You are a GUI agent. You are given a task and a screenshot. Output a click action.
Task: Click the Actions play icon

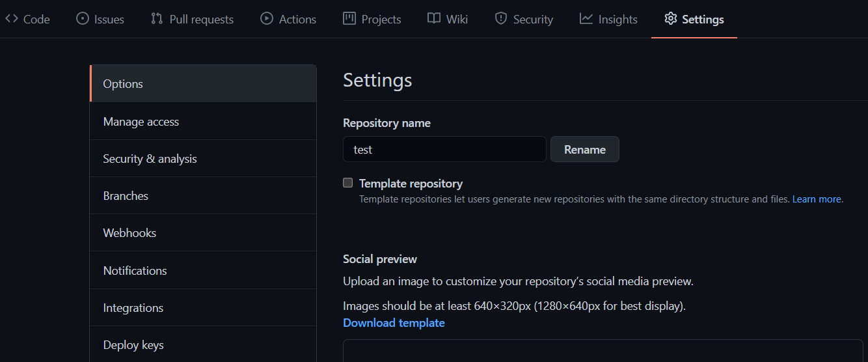[x=267, y=19]
